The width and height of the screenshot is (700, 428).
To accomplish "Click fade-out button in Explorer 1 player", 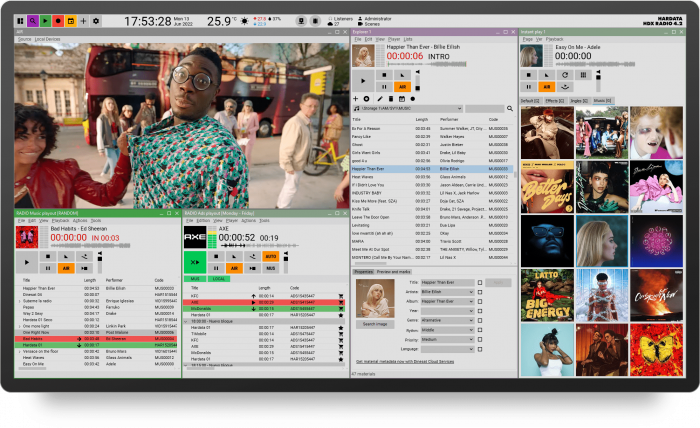I will coord(402,75).
